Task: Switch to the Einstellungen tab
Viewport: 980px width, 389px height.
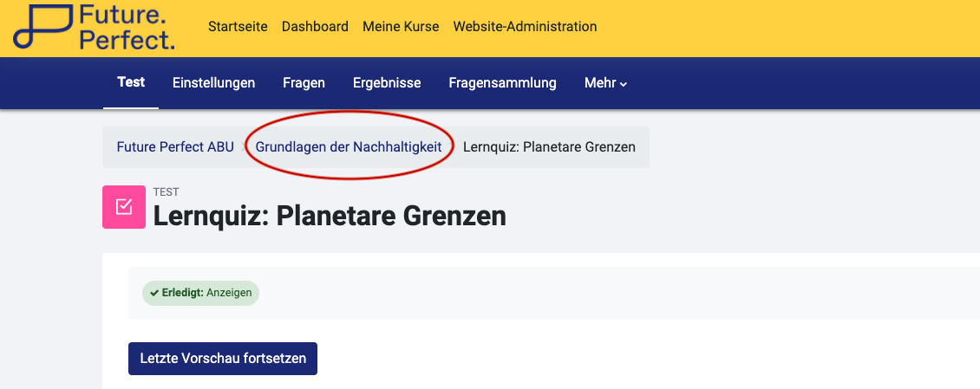Action: click(x=213, y=83)
